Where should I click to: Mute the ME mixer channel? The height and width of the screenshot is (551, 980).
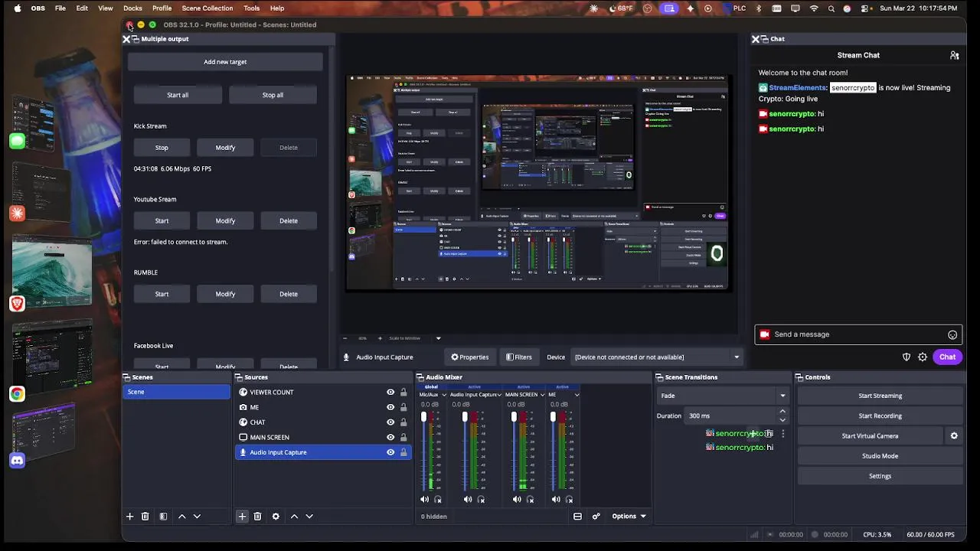coord(556,500)
